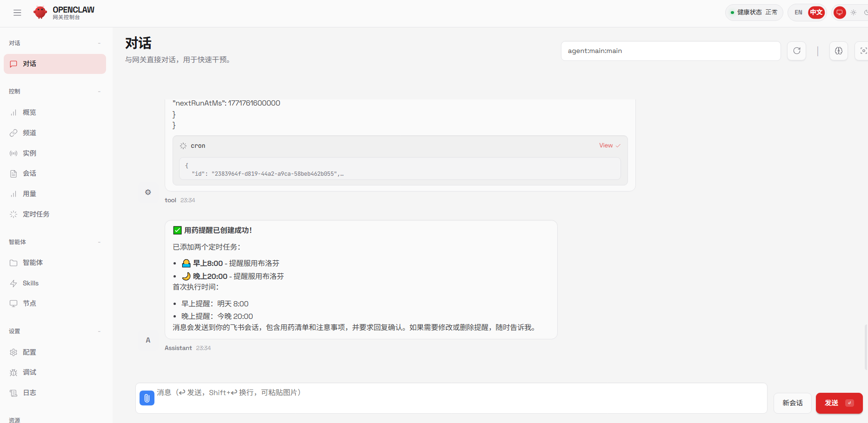Image resolution: width=868 pixels, height=423 pixels.
Task: Open the Skills page
Action: point(31,283)
